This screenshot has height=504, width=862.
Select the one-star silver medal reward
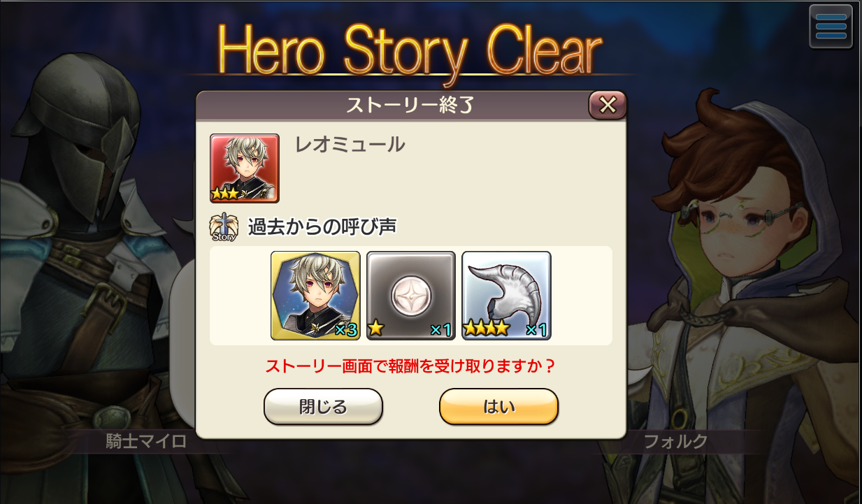[411, 296]
